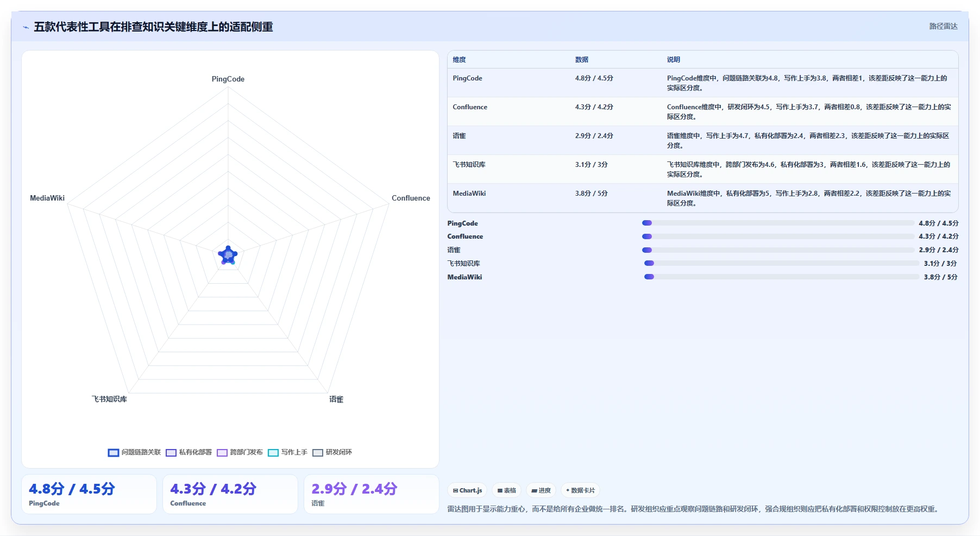Toggle the 问题链路关联 legend item
The height and width of the screenshot is (536, 980).
(x=135, y=452)
